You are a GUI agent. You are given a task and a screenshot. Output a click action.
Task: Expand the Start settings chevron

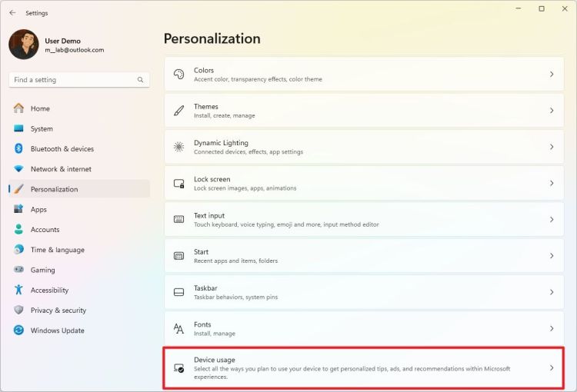point(552,256)
